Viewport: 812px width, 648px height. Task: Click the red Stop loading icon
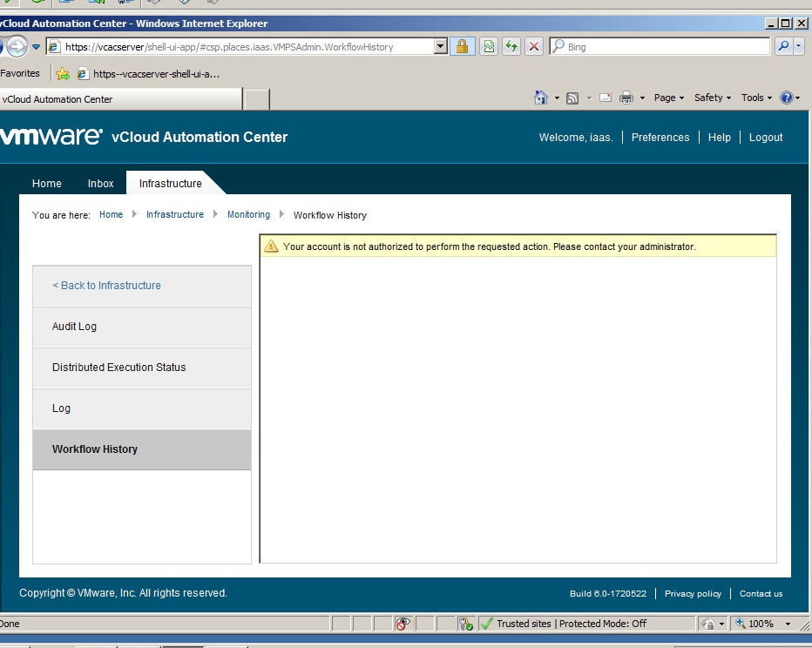[534, 46]
